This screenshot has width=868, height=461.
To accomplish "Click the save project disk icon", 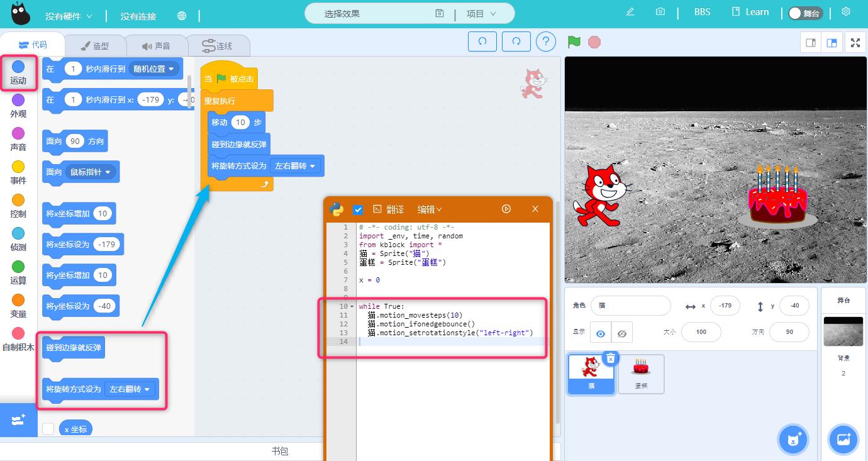I will tap(440, 13).
